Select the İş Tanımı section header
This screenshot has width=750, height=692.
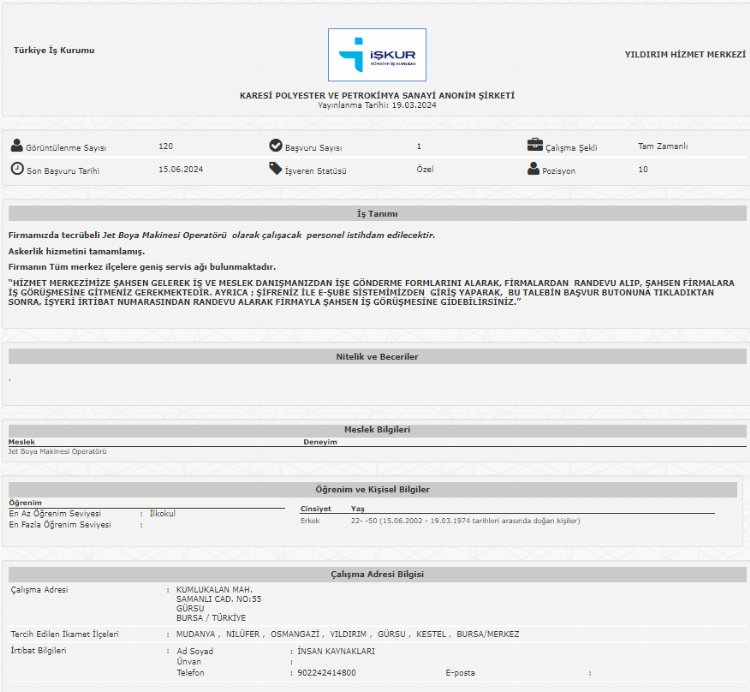(x=377, y=213)
